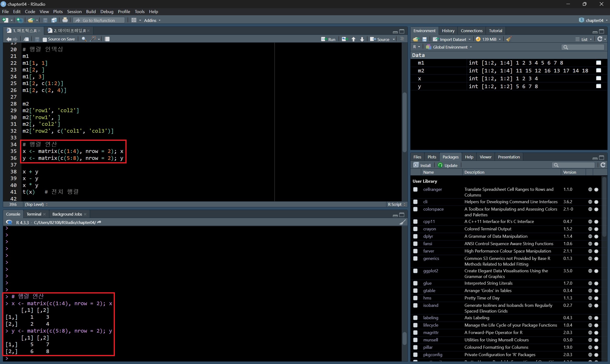This screenshot has width=610, height=364.
Task: Enable Source on Save checkbox
Action: tap(45, 39)
